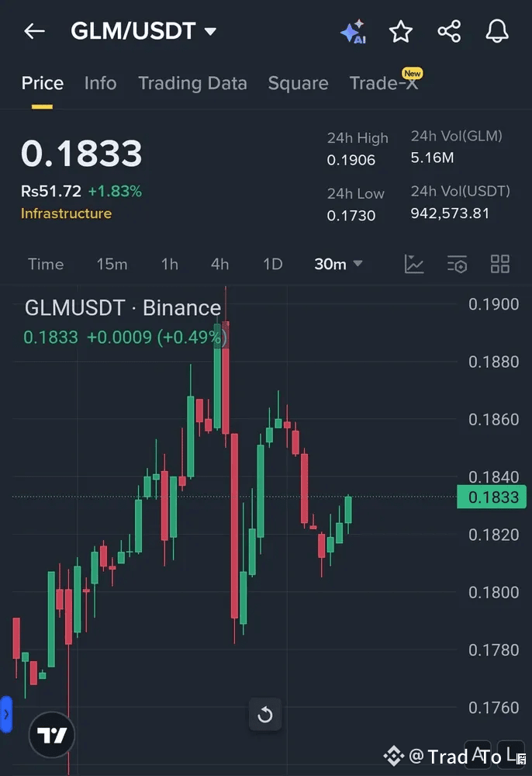Tap the Infrastructure category link
The width and height of the screenshot is (532, 776).
66,213
